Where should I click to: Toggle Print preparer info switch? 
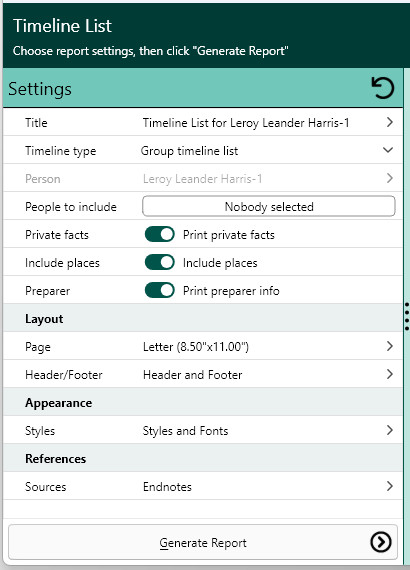(160, 290)
